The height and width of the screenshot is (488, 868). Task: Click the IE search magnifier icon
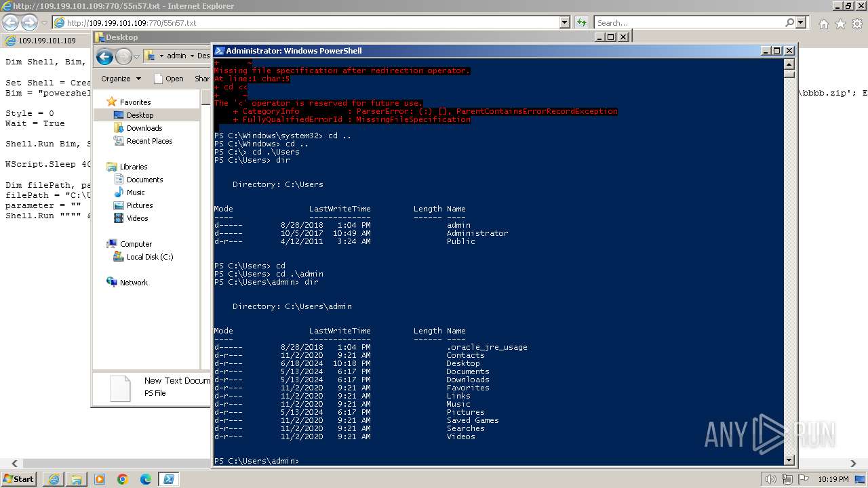pos(790,22)
